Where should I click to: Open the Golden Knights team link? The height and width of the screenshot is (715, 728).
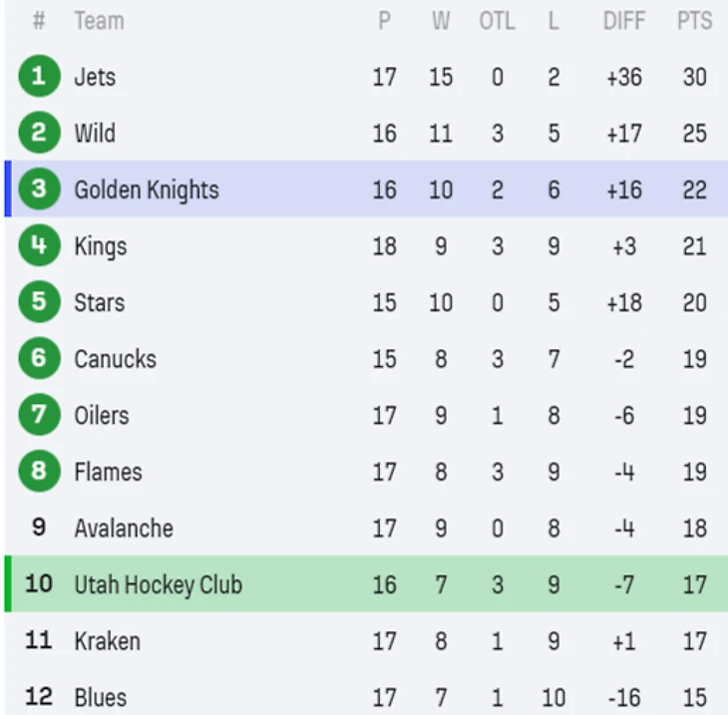coord(147,189)
